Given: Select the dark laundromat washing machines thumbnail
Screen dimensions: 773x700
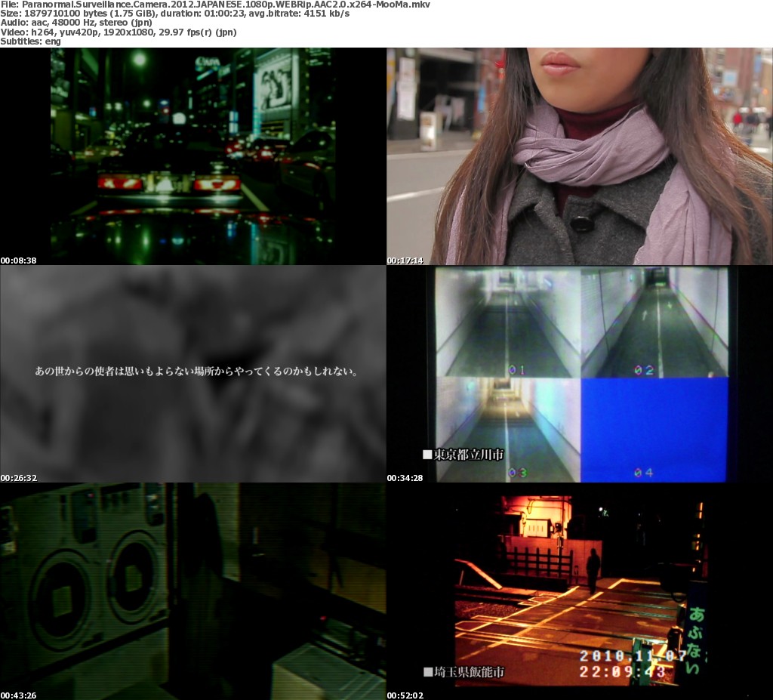Looking at the screenshot, I should coord(192,591).
